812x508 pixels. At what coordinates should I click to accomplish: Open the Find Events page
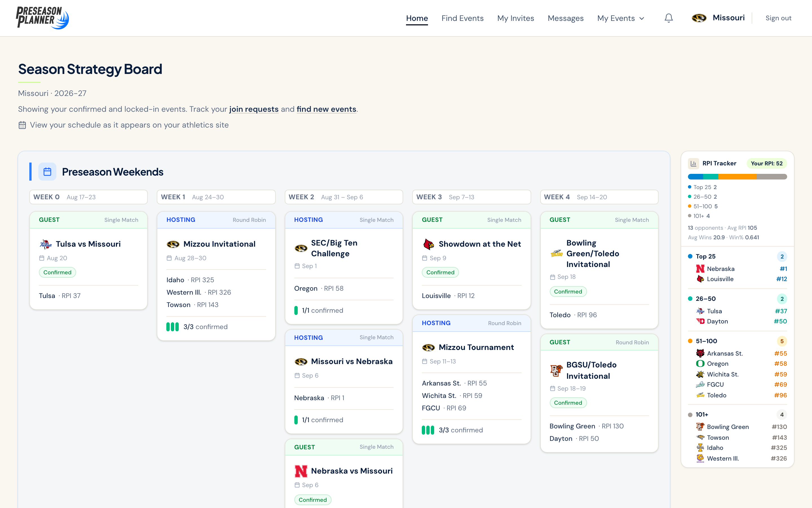(x=462, y=18)
